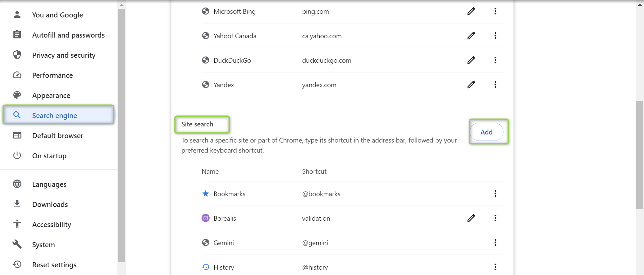Click the @gemini shortcut text

point(315,243)
